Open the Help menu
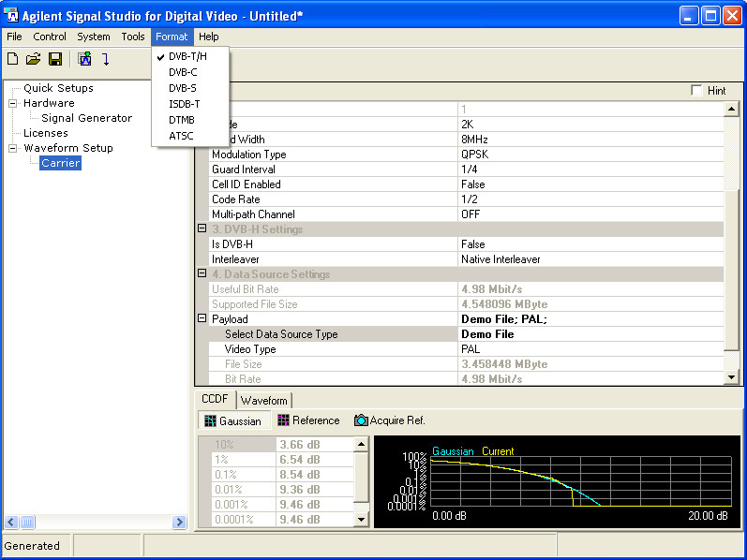Viewport: 747px width, 560px height. point(209,37)
